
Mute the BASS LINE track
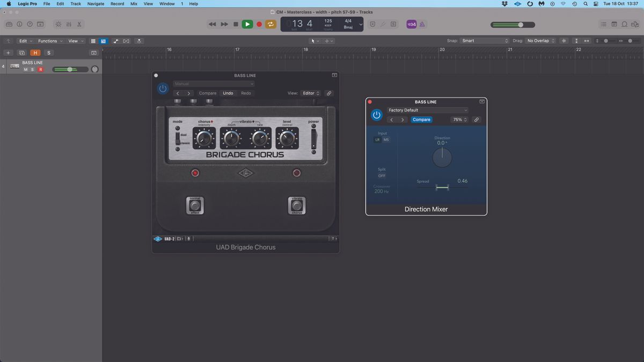(25, 69)
